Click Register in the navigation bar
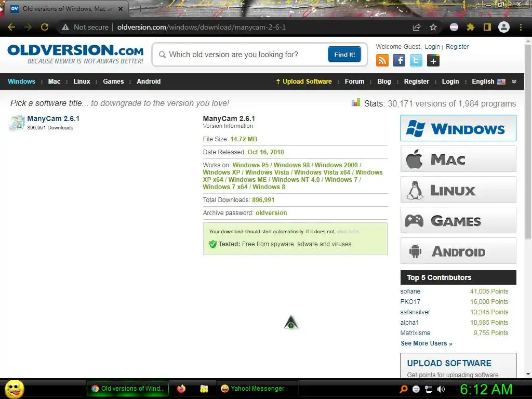This screenshot has width=532, height=399. pyautogui.click(x=417, y=82)
